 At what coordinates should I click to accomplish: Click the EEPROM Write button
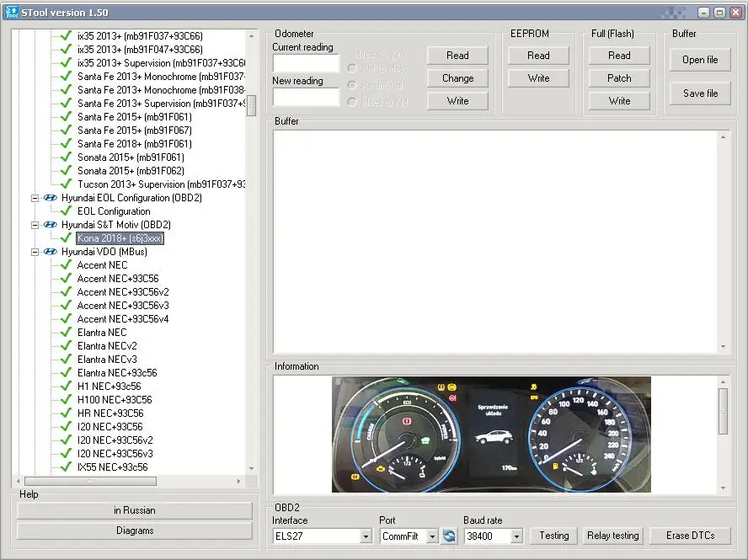tap(538, 78)
